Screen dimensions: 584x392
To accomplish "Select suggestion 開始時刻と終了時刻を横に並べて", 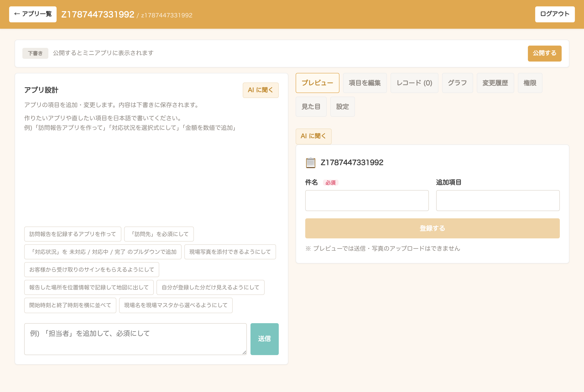I will coord(70,305).
